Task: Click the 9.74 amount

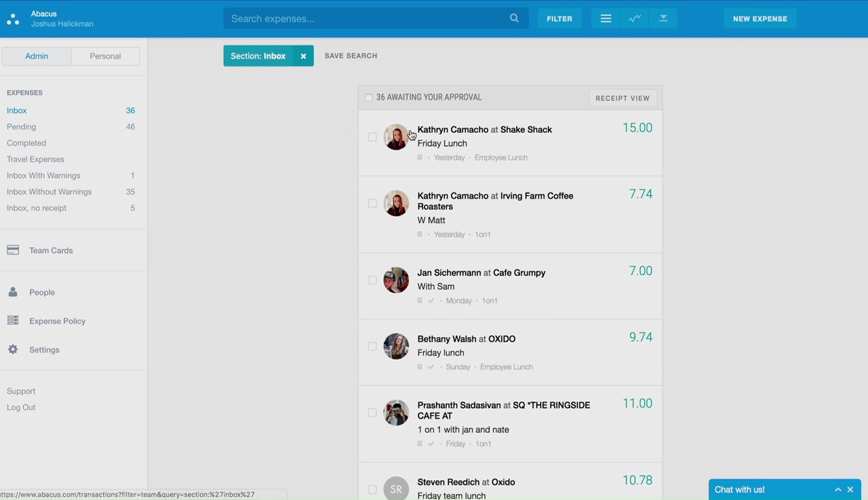Action: pyautogui.click(x=641, y=337)
